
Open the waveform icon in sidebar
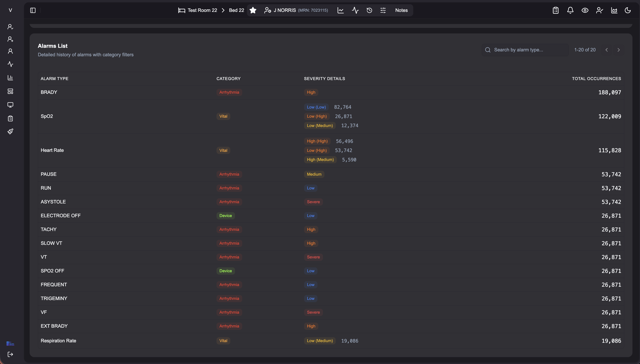pos(10,64)
